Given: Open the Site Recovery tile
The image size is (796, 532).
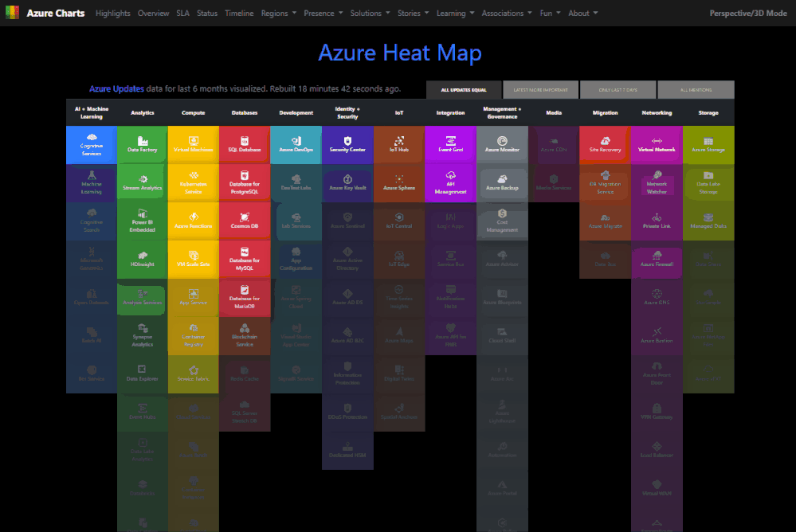Looking at the screenshot, I should point(605,145).
